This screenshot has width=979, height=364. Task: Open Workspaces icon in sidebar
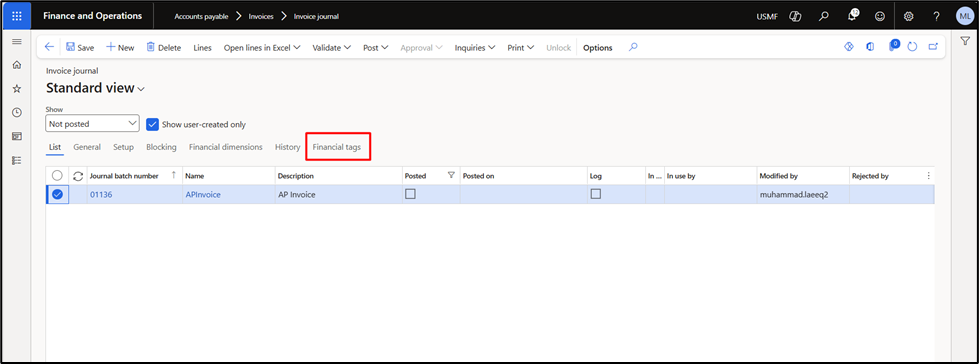(x=17, y=136)
